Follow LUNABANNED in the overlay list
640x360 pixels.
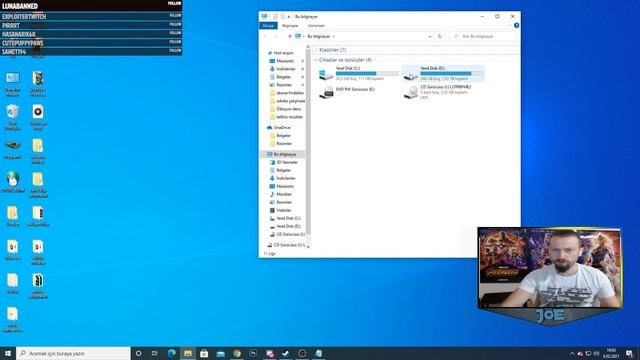(x=174, y=3)
